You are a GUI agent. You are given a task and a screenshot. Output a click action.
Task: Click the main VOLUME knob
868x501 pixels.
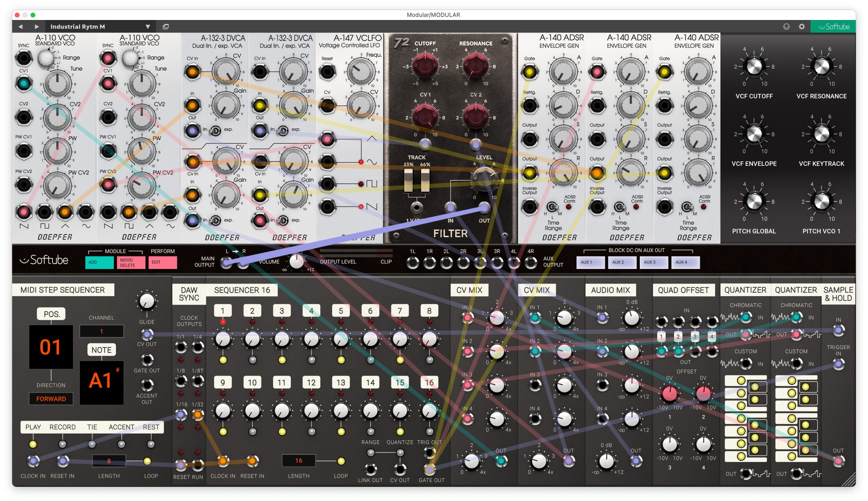click(296, 262)
